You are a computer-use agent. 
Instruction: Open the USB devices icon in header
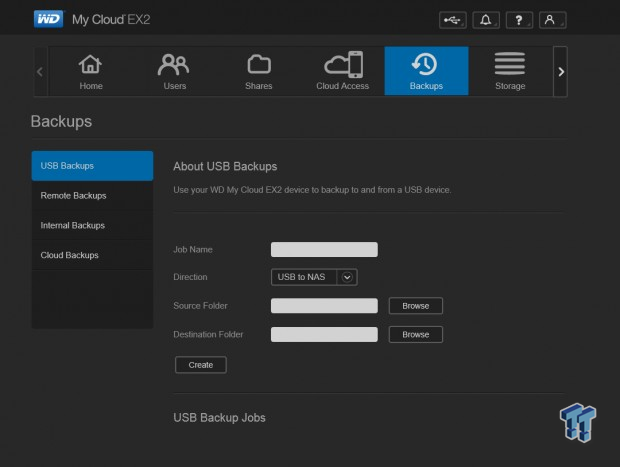[452, 20]
